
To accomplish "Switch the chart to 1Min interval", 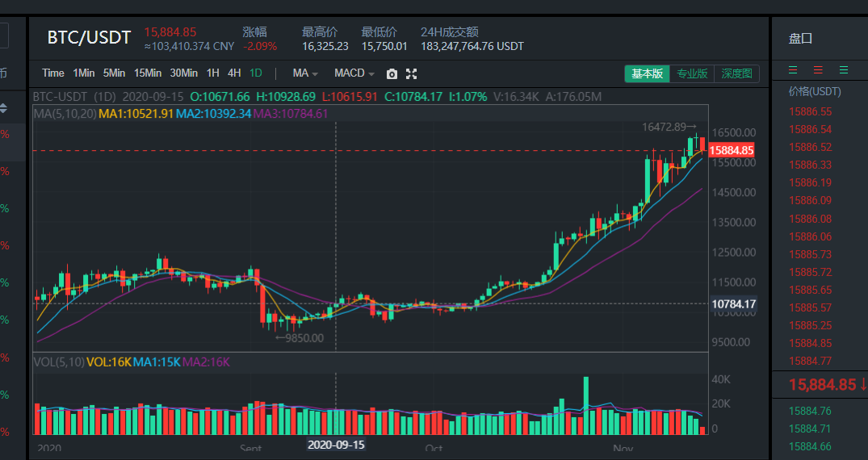I will (84, 73).
